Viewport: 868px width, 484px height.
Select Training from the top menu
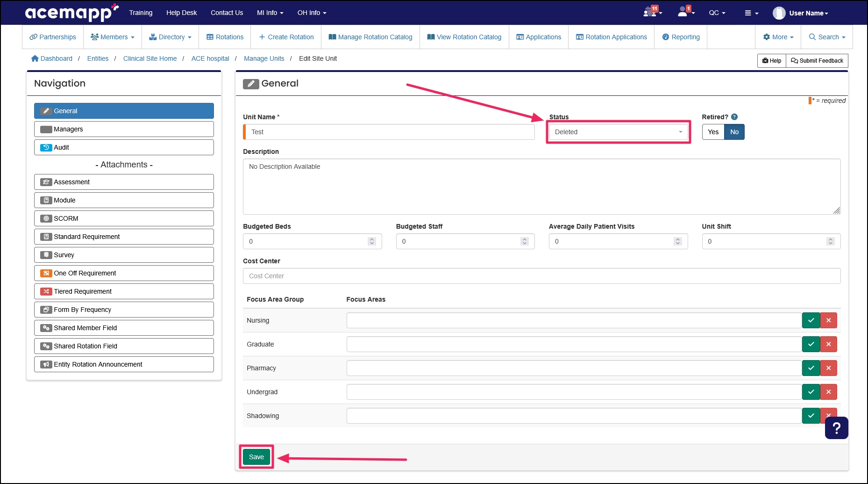pos(140,13)
